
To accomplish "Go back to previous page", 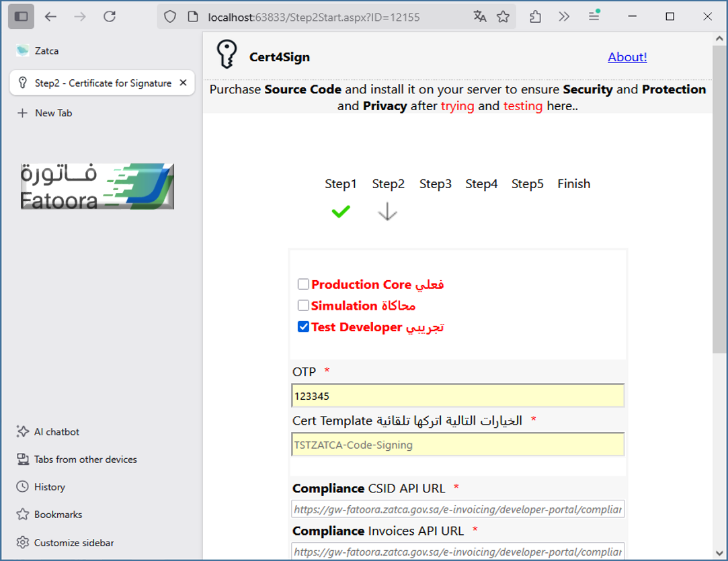I will point(50,17).
